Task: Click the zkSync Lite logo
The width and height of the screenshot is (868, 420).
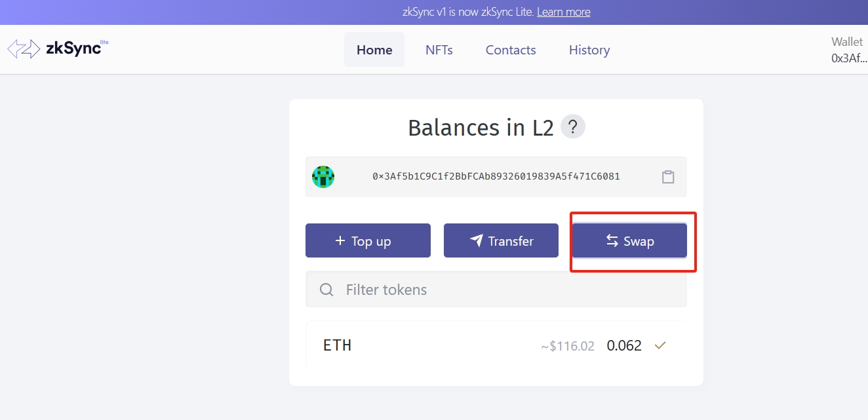Action: click(x=58, y=49)
